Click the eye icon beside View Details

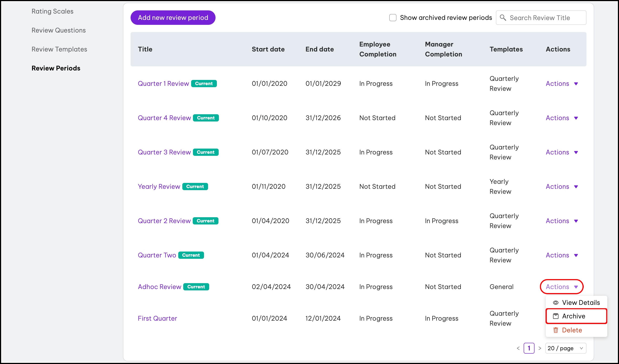tap(556, 303)
